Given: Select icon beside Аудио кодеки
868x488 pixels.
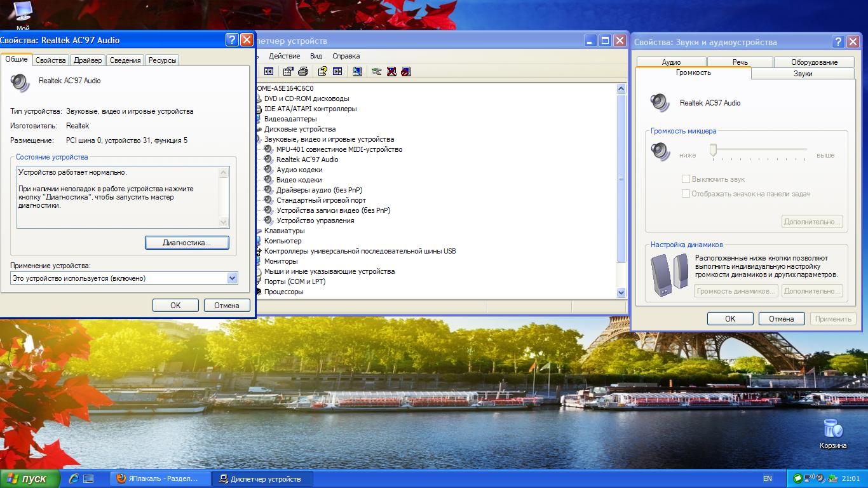Looking at the screenshot, I should 268,170.
